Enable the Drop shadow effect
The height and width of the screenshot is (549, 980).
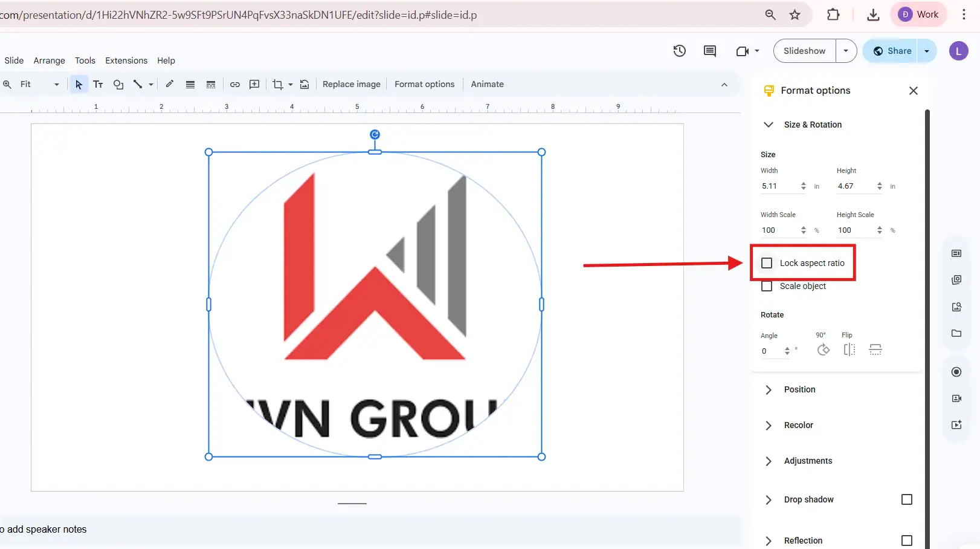coord(906,499)
